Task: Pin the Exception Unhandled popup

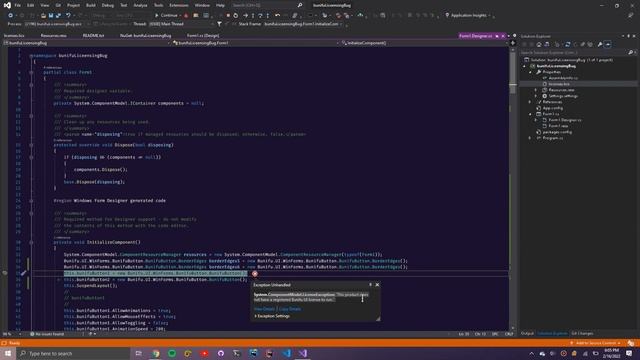Action: (x=371, y=285)
